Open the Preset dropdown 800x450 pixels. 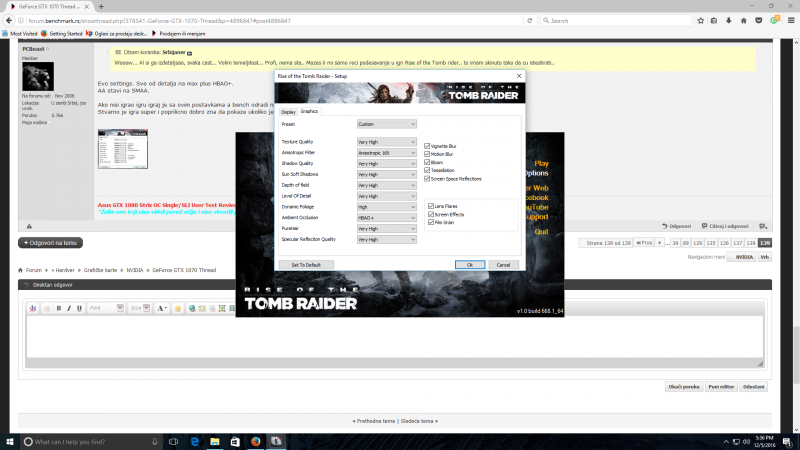tap(386, 124)
